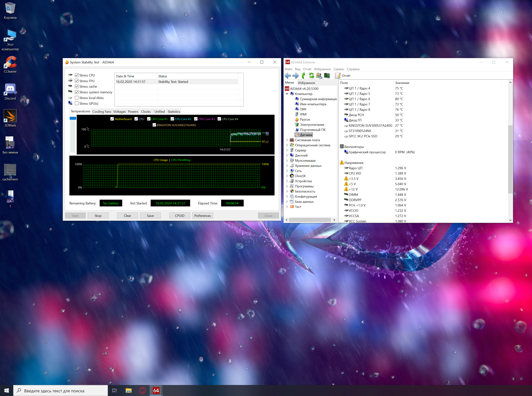Click the Opera icon in taskbar
The image size is (532, 396).
142,390
